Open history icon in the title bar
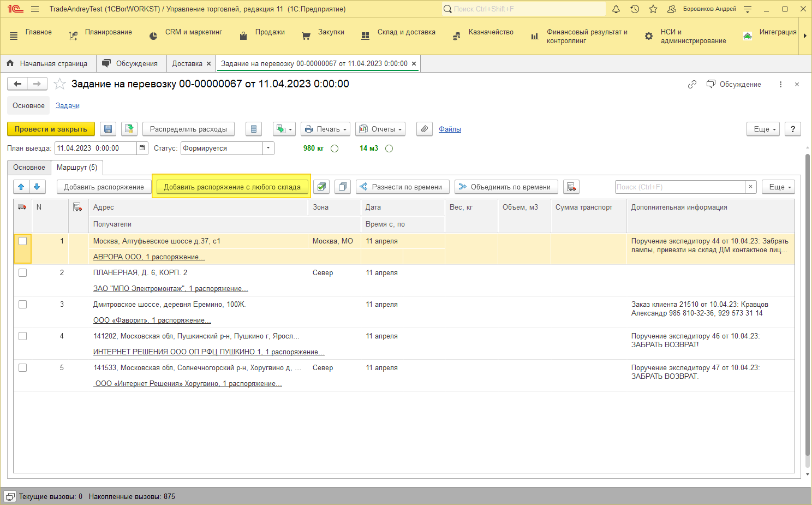The width and height of the screenshot is (812, 505). pos(635,9)
